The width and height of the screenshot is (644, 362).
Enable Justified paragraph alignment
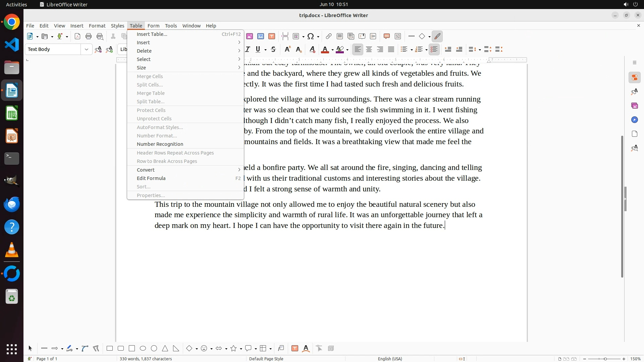[391, 49]
